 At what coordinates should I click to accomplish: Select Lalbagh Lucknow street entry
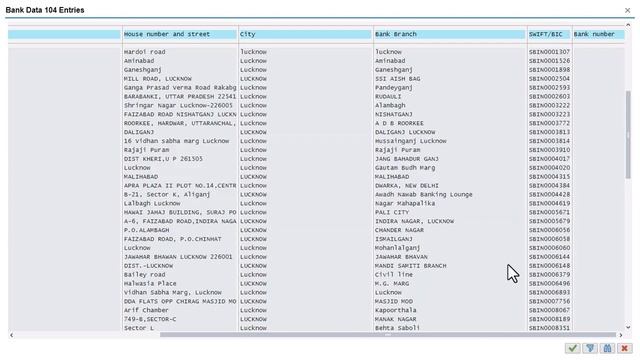[152, 203]
